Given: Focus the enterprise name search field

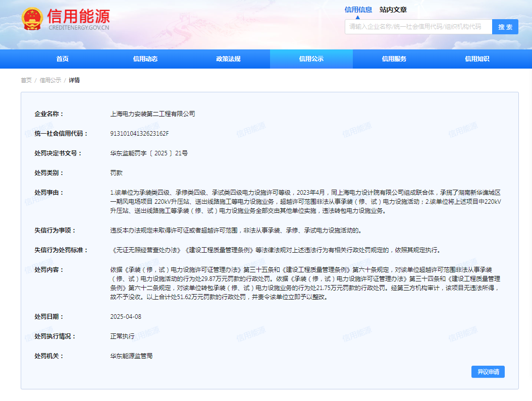Looking at the screenshot, I should coord(418,27).
